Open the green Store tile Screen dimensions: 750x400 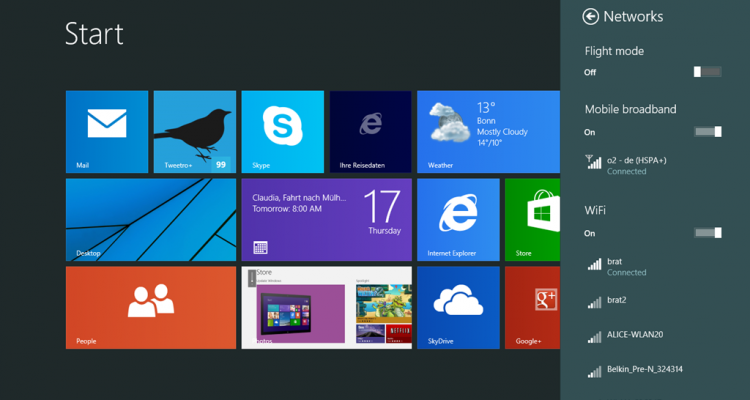click(x=532, y=220)
